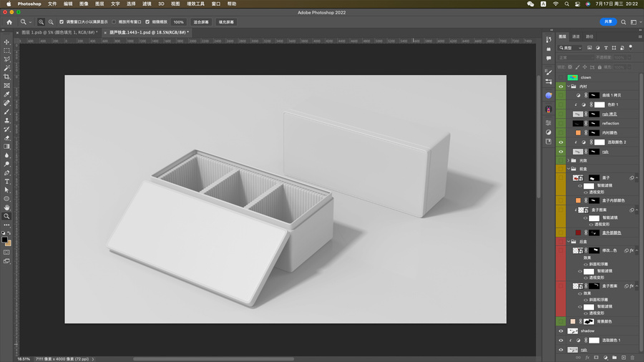Open zoom tool preset dropdown arrow

[30, 22]
